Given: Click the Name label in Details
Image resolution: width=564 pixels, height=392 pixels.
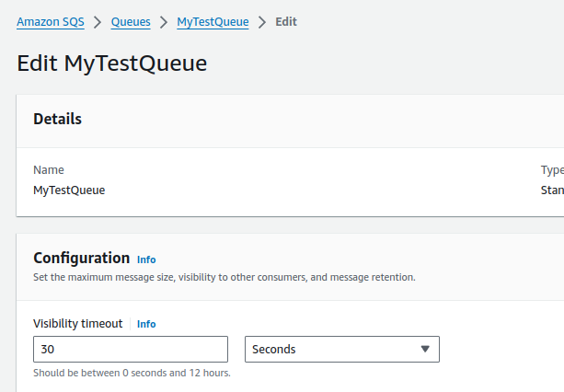Looking at the screenshot, I should (48, 170).
